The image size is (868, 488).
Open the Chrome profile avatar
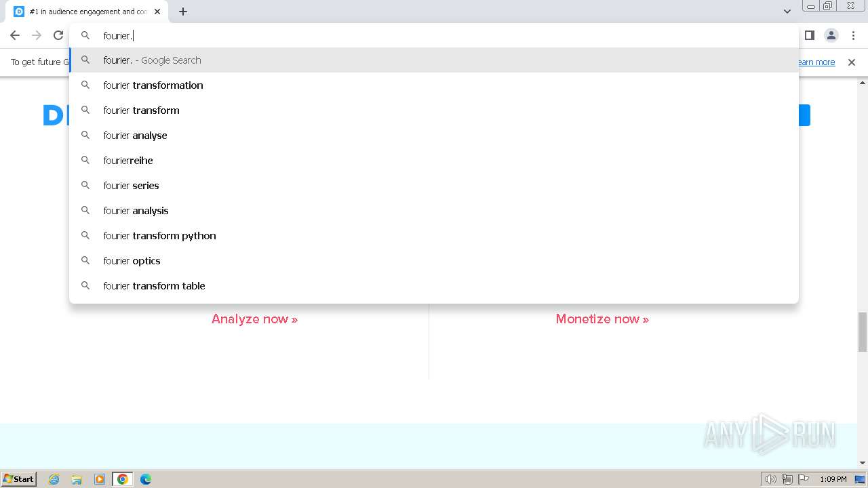831,35
